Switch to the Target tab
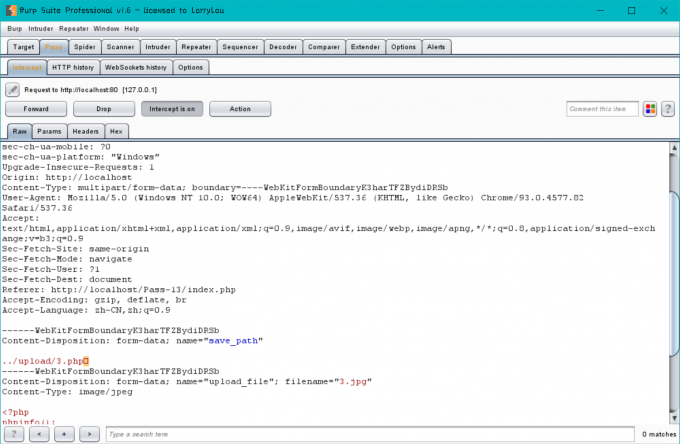This screenshot has height=444, width=680. point(23,47)
